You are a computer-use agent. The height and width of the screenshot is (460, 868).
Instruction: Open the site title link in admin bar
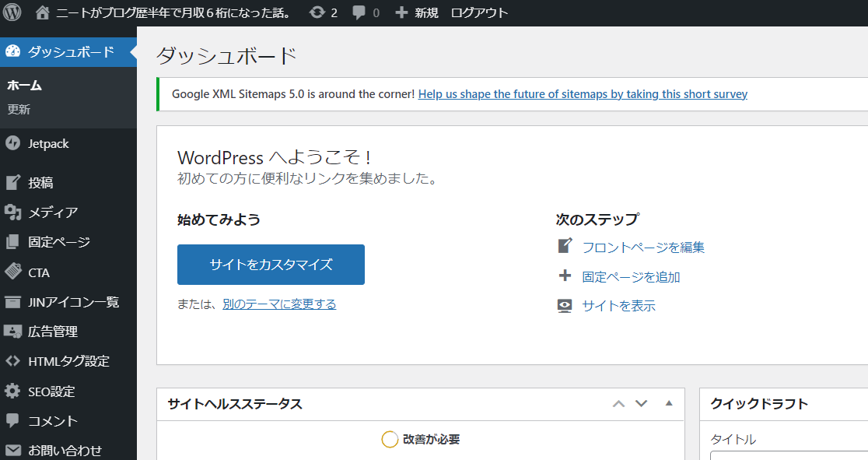click(173, 12)
